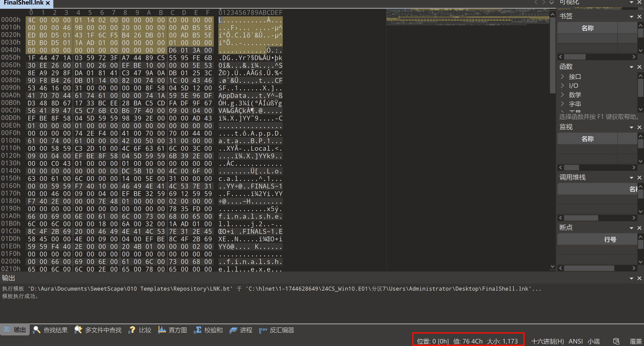Click the clipboard icon in status bar
The image size is (644, 346).
tap(616, 341)
